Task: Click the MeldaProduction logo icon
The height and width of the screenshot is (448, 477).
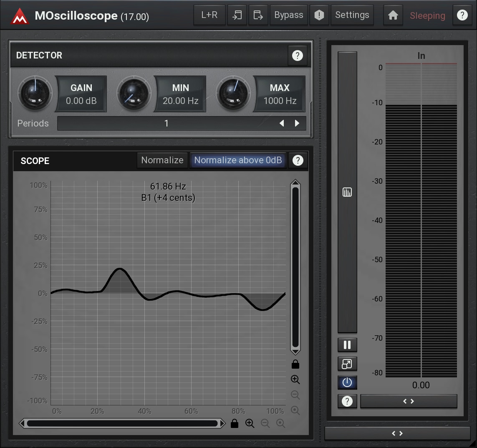Action: pyautogui.click(x=20, y=16)
